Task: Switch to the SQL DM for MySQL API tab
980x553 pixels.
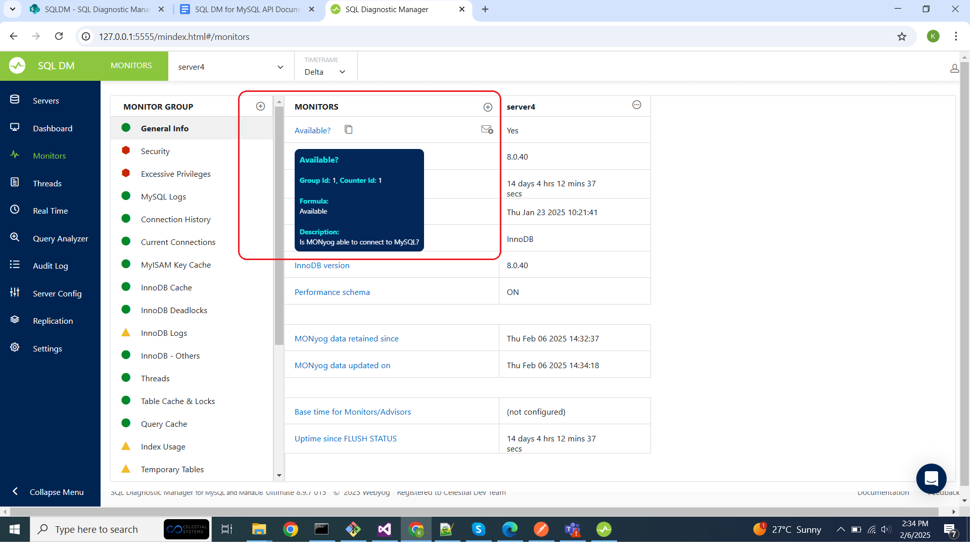Action: point(247,9)
